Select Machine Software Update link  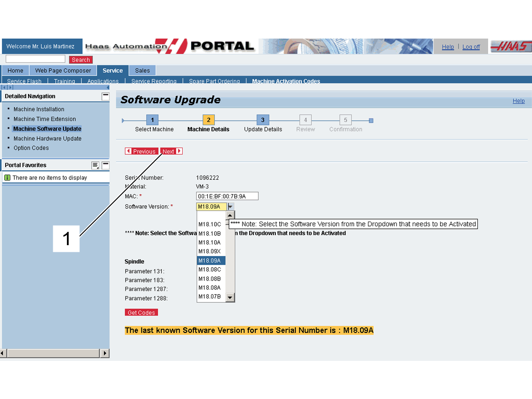pyautogui.click(x=47, y=129)
